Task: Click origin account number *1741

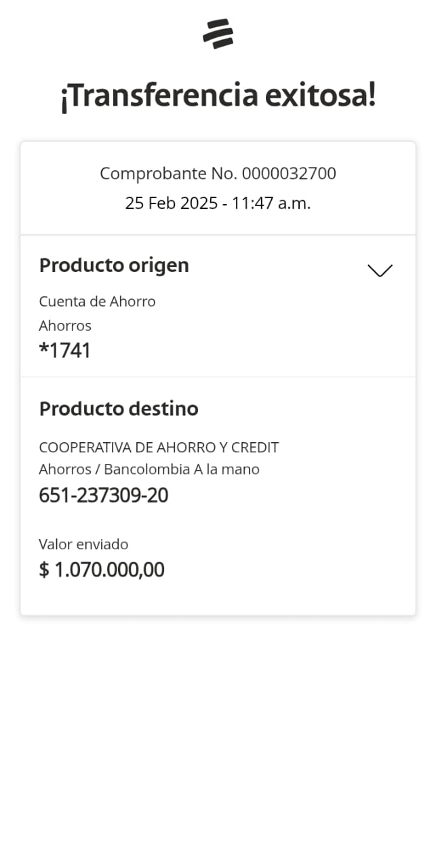Action: coord(65,351)
